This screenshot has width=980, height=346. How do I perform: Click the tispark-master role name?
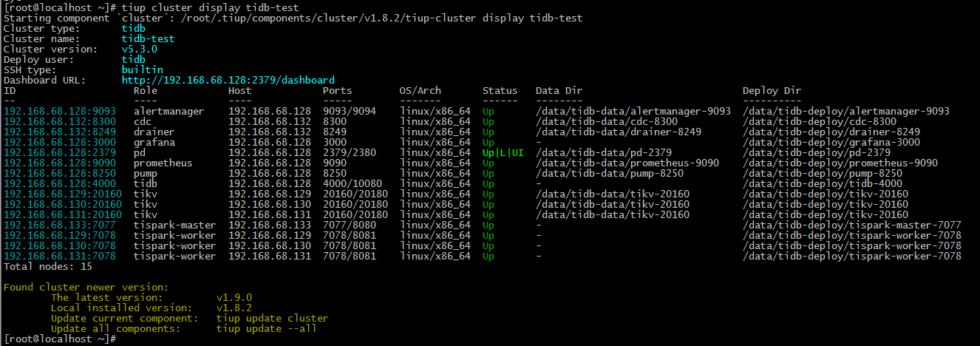coord(175,225)
